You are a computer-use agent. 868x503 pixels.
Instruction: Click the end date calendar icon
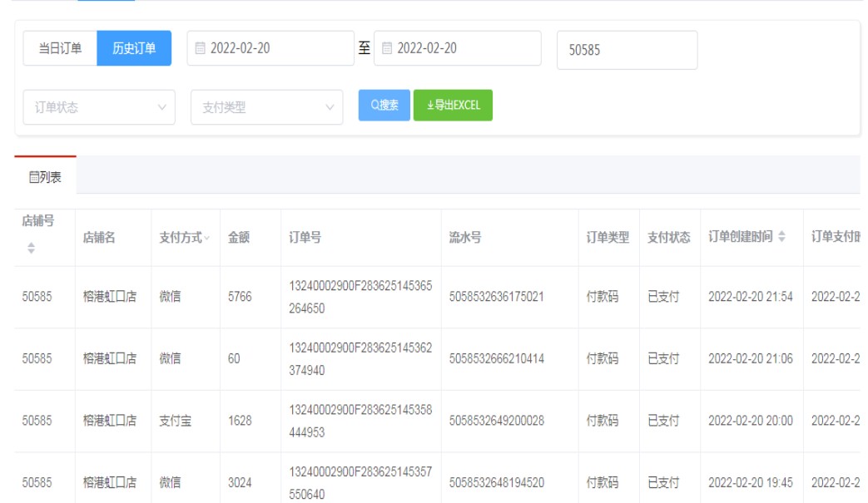click(387, 49)
